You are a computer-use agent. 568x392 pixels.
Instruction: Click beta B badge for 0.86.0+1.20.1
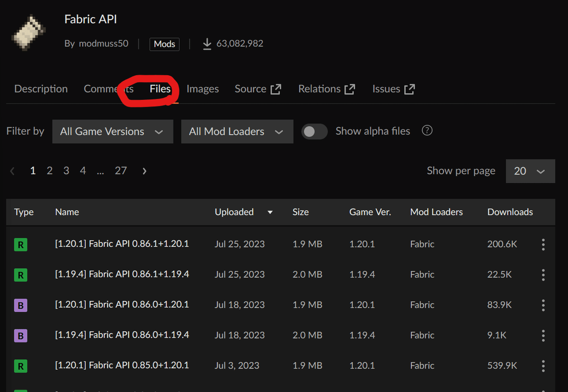(21, 305)
